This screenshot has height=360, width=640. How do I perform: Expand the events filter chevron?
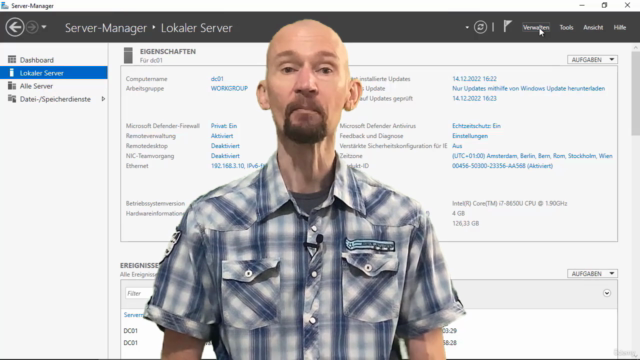click(607, 293)
